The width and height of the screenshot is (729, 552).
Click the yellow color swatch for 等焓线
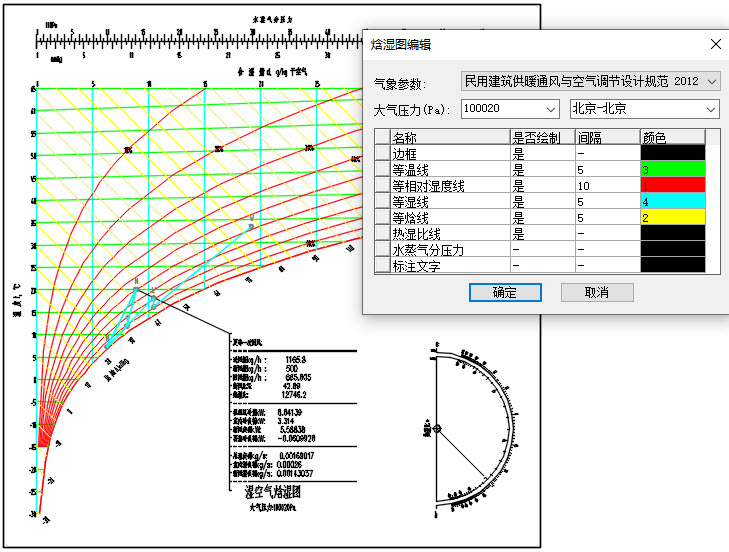(x=673, y=217)
